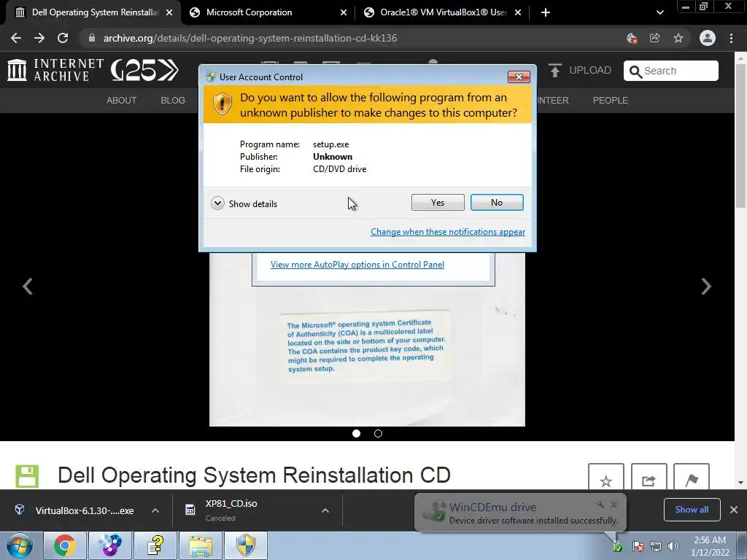Click the blocked cookies icon in address bar
Screen dimensions: 747x560
pos(632,38)
